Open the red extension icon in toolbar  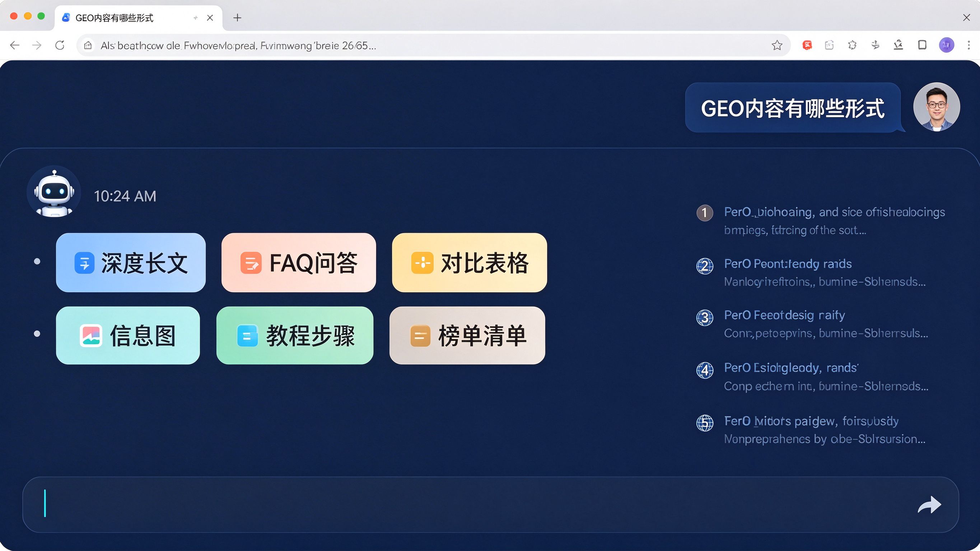click(807, 45)
